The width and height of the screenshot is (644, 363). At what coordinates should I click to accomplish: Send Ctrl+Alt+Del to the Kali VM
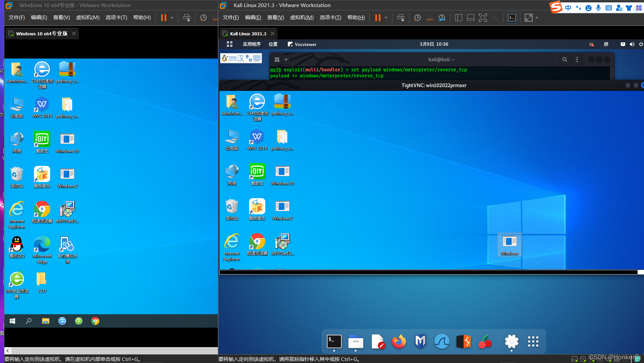[x=401, y=18]
